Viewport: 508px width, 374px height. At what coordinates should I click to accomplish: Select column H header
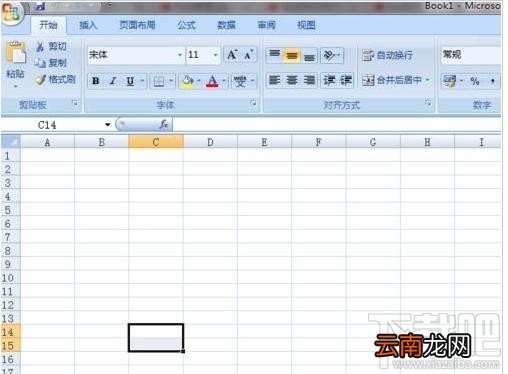pos(427,142)
